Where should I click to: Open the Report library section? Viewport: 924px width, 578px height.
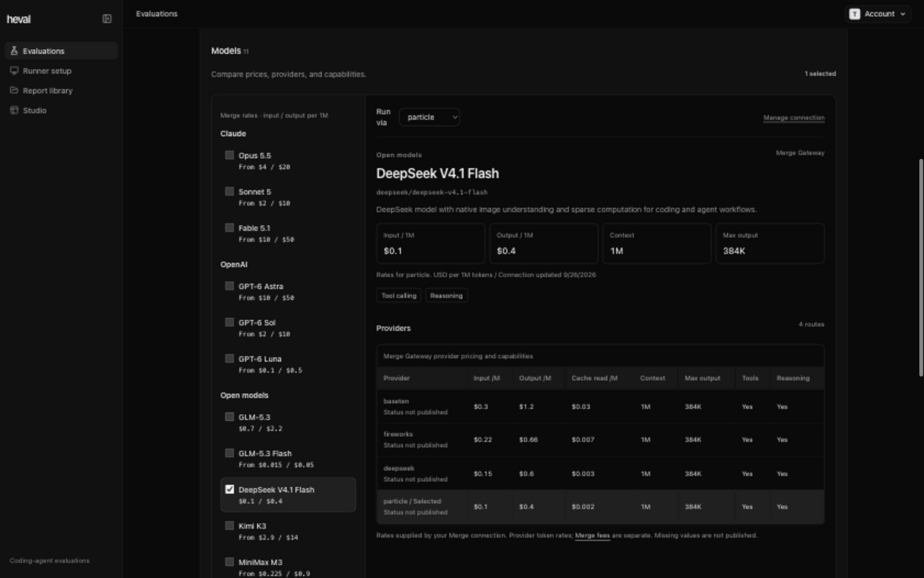click(x=61, y=90)
